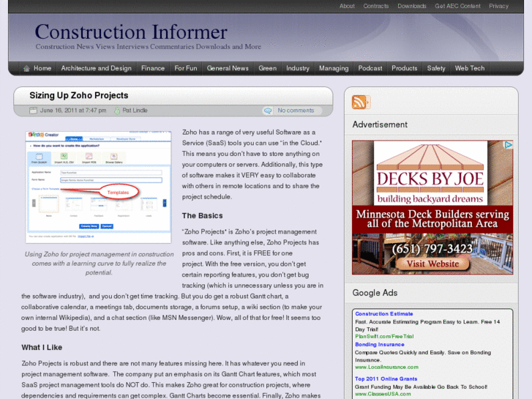Viewport: 532px width, 399px height.
Task: Click the Privacy link
Action: pos(498,6)
